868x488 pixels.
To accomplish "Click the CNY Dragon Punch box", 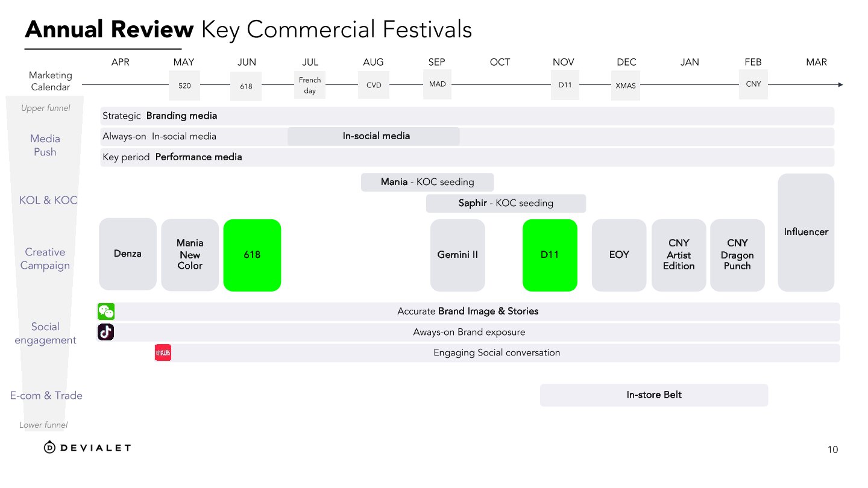I will tap(737, 255).
